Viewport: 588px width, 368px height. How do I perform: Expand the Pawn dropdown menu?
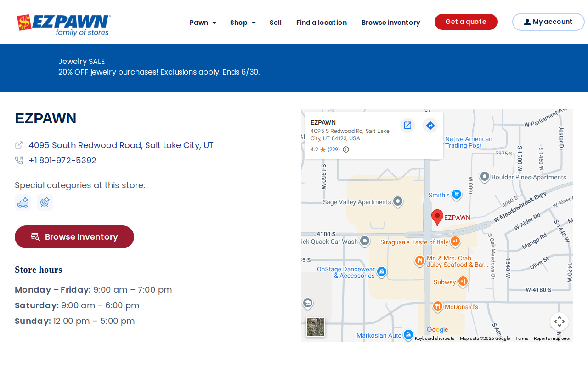(x=203, y=23)
